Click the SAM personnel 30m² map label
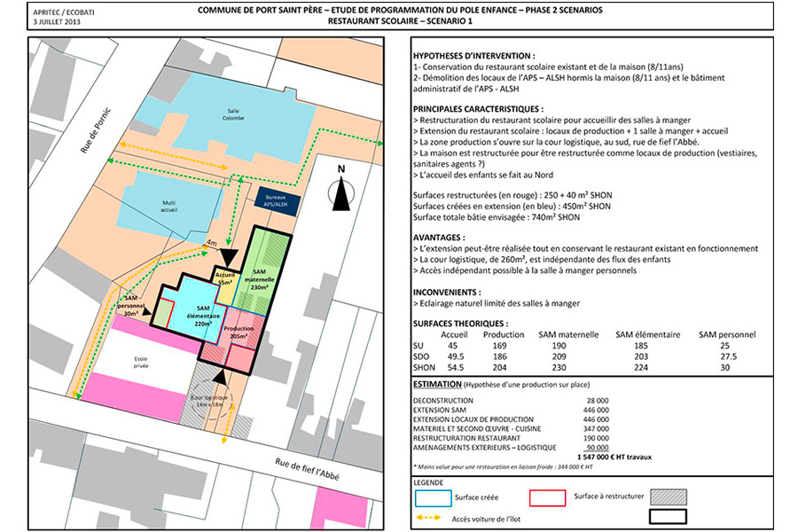Viewport: 798px width, 532px height. tap(131, 306)
